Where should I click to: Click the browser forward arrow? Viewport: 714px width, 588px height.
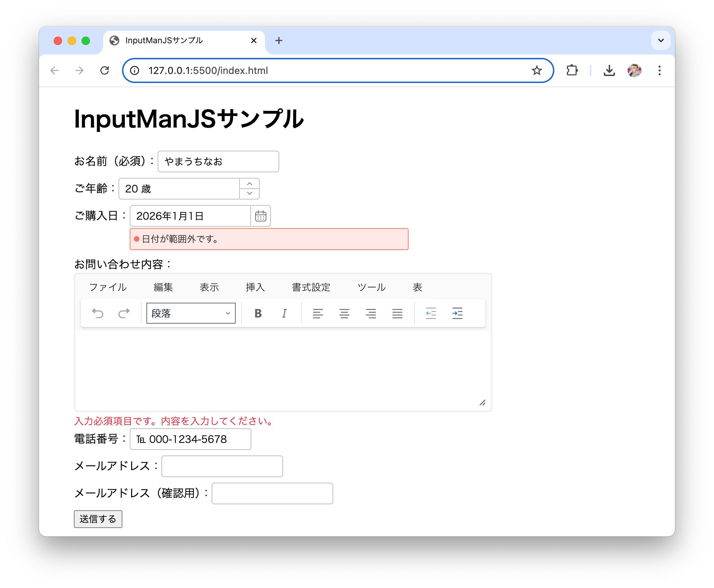click(79, 70)
